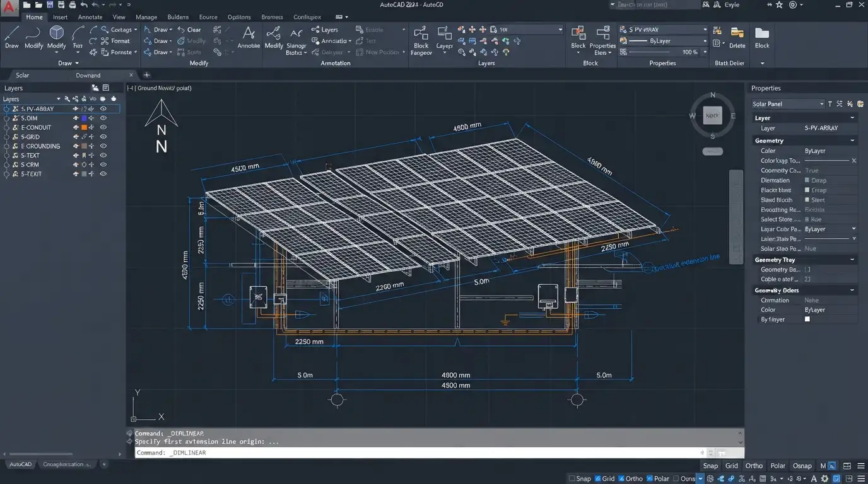Select the View ribbon tab
This screenshot has width=868, height=484.
tap(119, 17)
